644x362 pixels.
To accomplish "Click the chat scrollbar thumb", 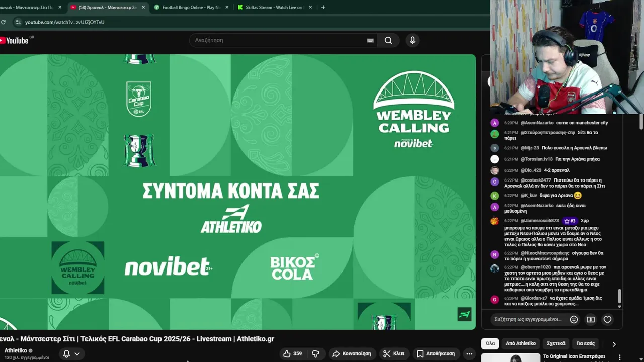I will pos(619,297).
